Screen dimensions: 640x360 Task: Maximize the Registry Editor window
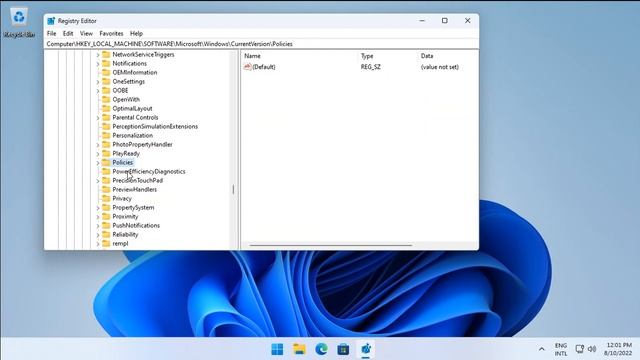click(444, 20)
